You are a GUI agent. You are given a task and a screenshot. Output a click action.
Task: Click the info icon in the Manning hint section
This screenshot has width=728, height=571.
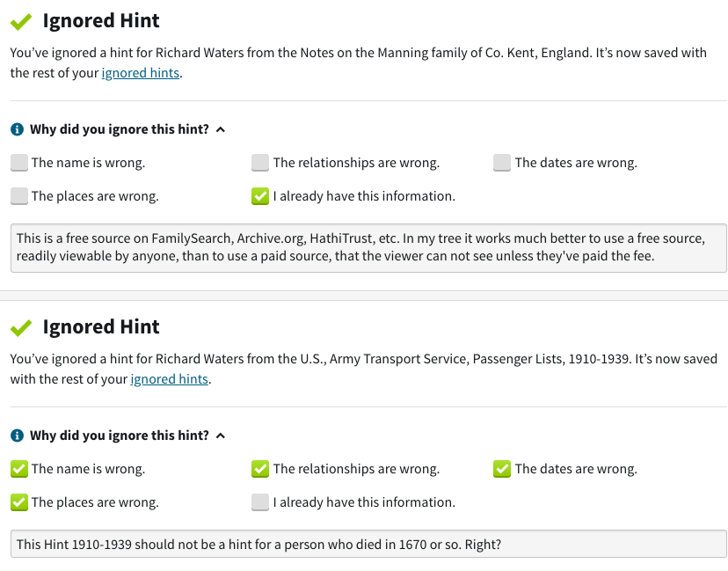pyautogui.click(x=17, y=129)
